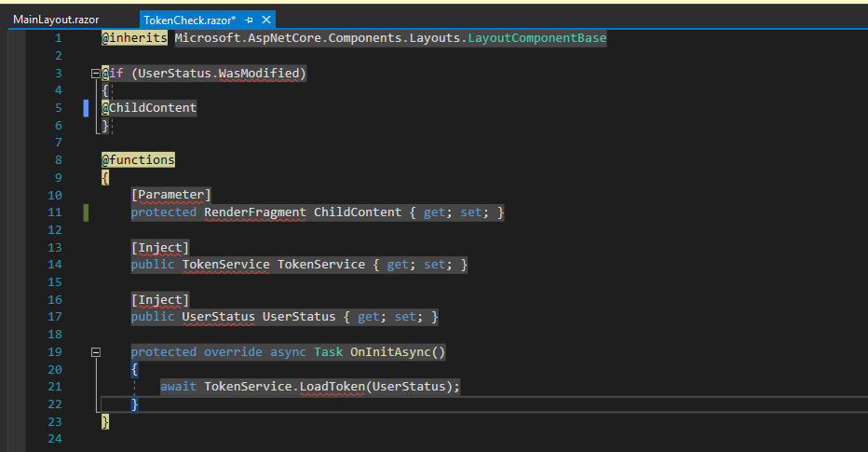This screenshot has height=452, width=868.
Task: Click the await keyword on line 21
Action: coord(178,387)
